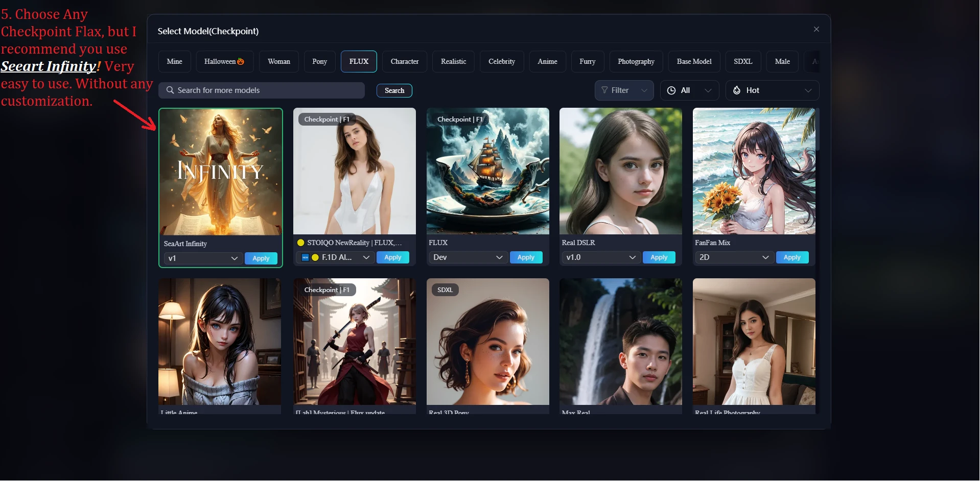Select the Male tab
980x481 pixels.
tap(782, 61)
